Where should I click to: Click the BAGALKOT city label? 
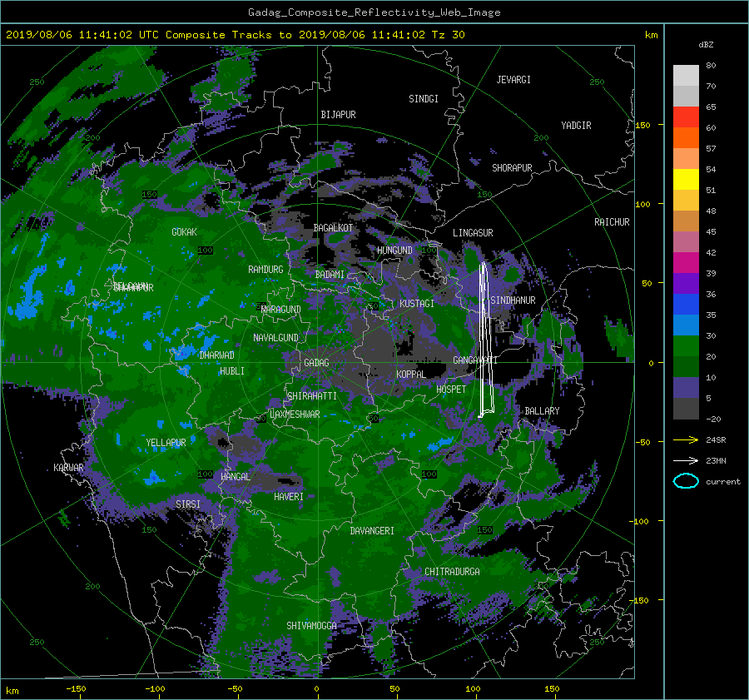(x=333, y=228)
